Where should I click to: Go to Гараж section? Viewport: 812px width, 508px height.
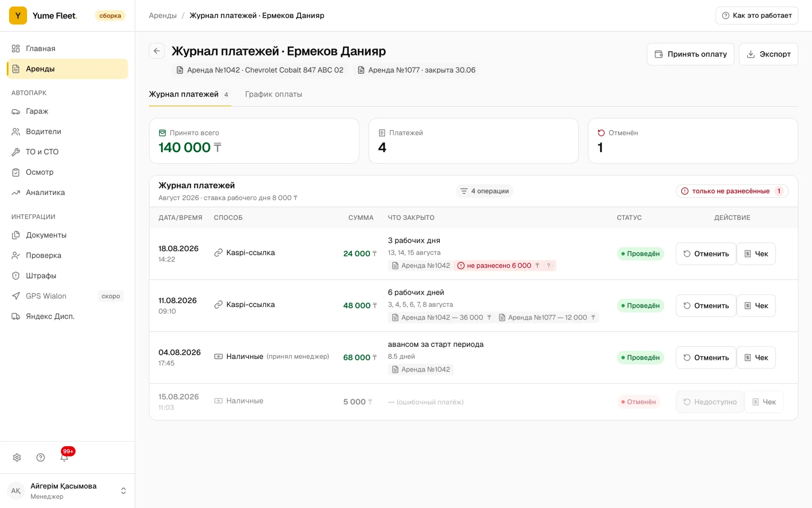pos(68,111)
